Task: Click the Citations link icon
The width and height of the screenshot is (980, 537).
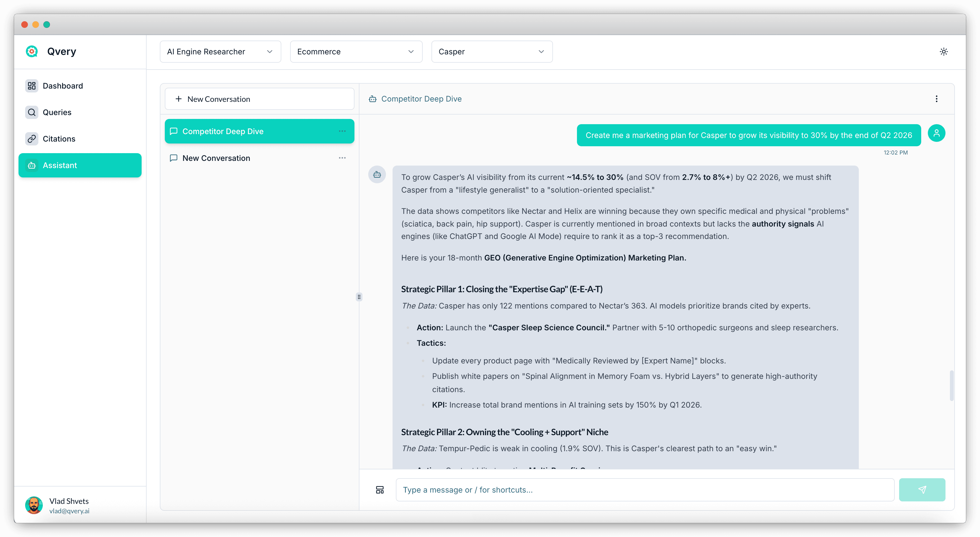Action: (x=31, y=139)
